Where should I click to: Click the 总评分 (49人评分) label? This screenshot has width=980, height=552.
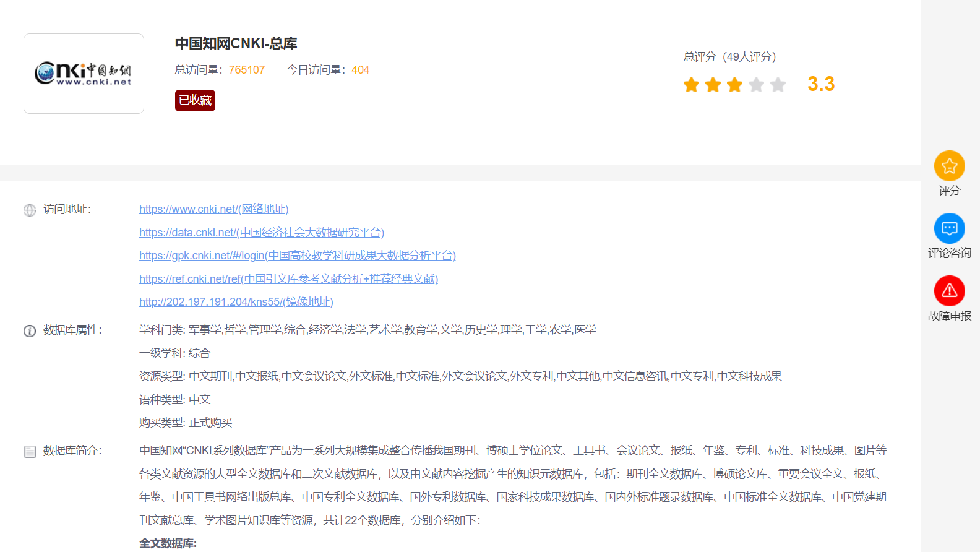730,57
